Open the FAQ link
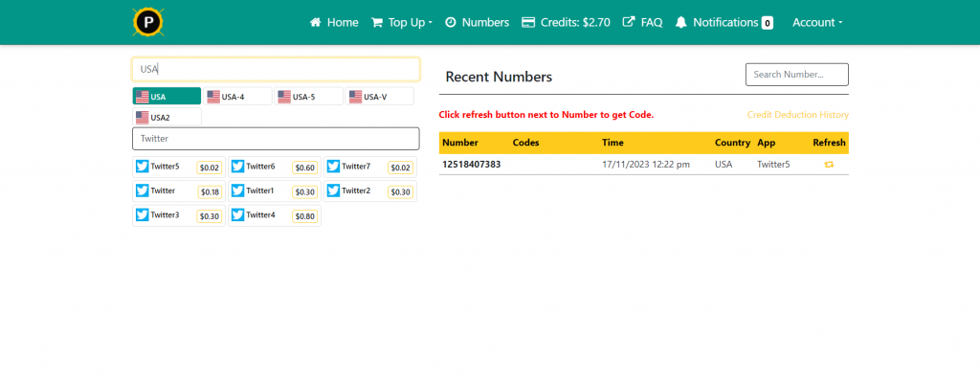Viewport: 980px width, 382px height. pyautogui.click(x=642, y=23)
